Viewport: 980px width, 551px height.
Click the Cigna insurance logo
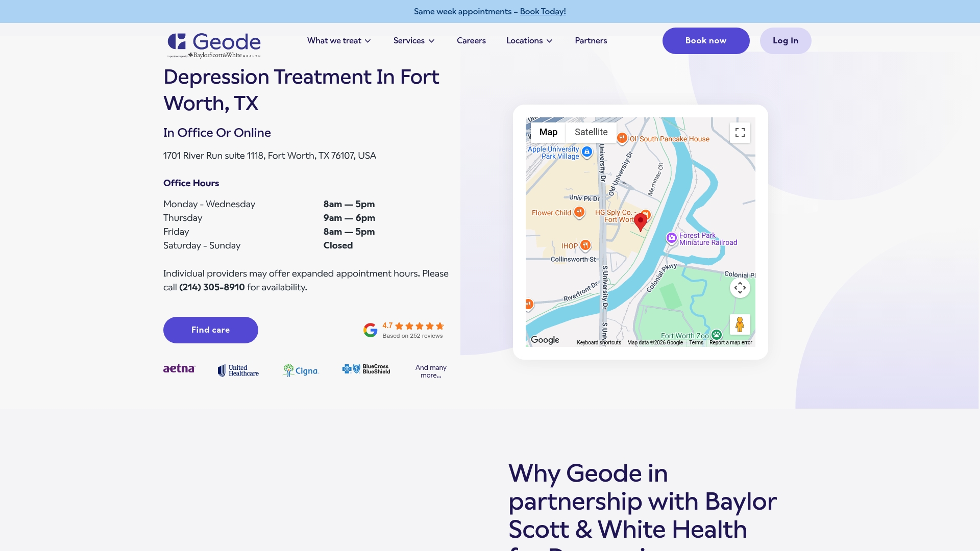coord(301,370)
